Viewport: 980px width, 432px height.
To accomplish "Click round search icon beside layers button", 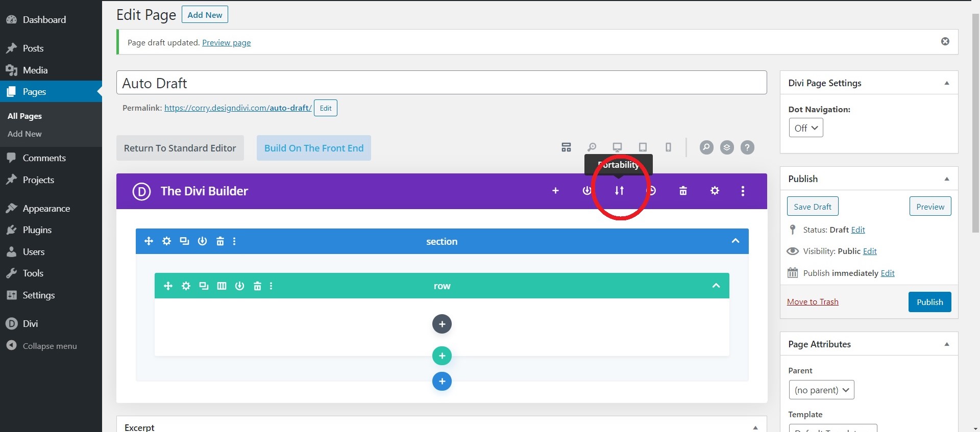I will pos(706,147).
